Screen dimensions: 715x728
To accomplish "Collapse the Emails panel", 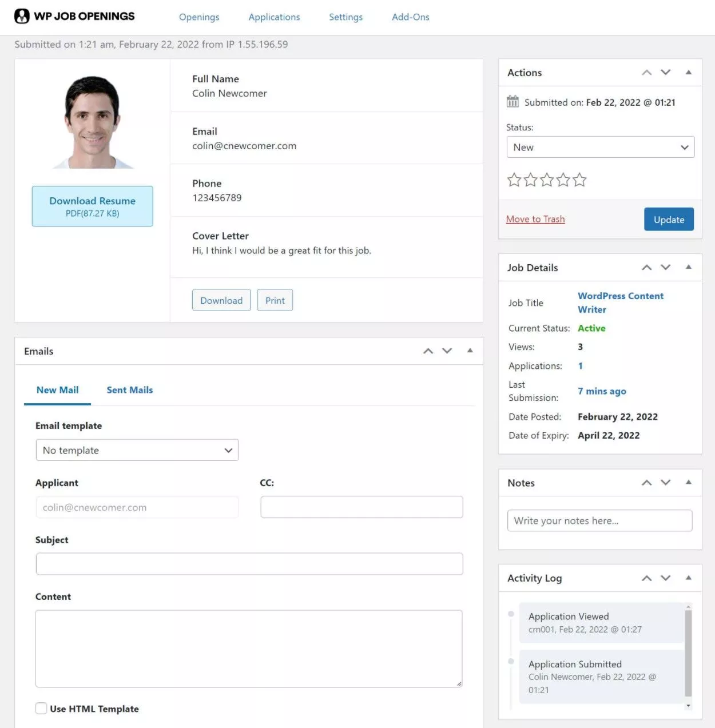I will (x=470, y=351).
